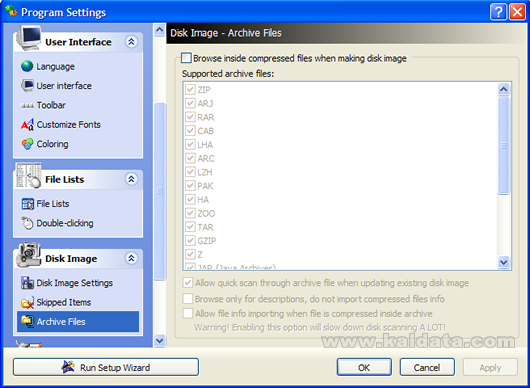Toggle the GZIP archive checkbox
This screenshot has width=530, height=388.
click(190, 240)
